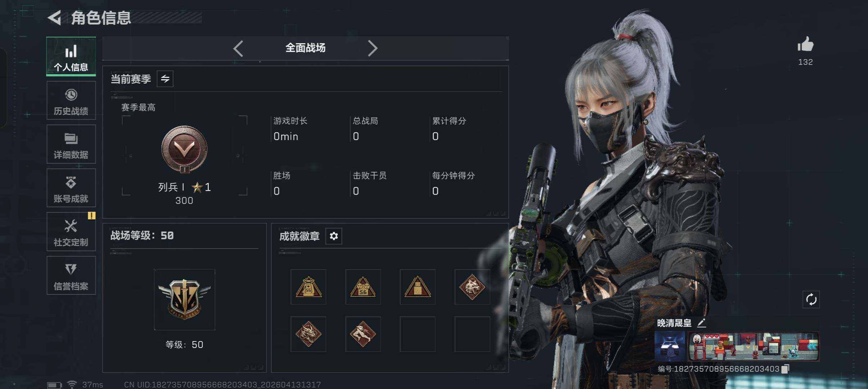
Task: Open achievement badge settings gear
Action: coord(334,236)
